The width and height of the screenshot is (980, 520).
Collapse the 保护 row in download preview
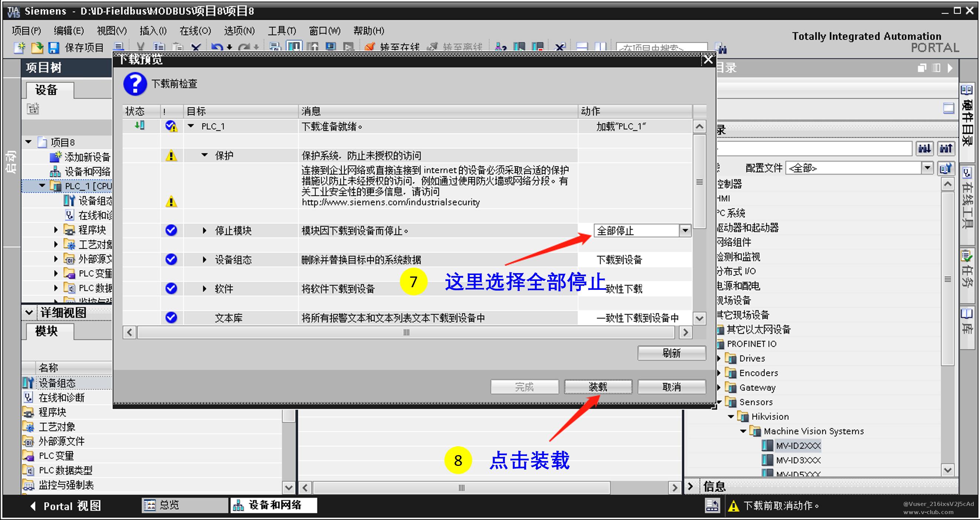[x=205, y=155]
